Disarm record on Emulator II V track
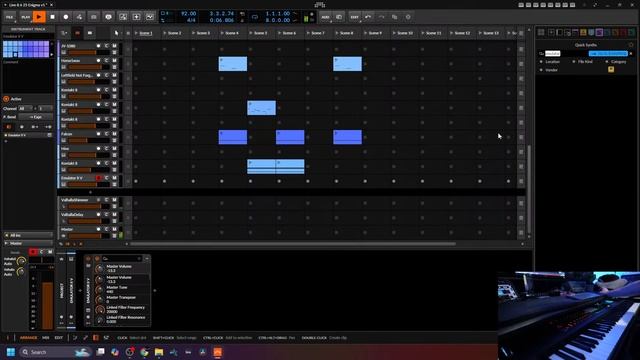This screenshot has width=640, height=360. (x=98, y=178)
